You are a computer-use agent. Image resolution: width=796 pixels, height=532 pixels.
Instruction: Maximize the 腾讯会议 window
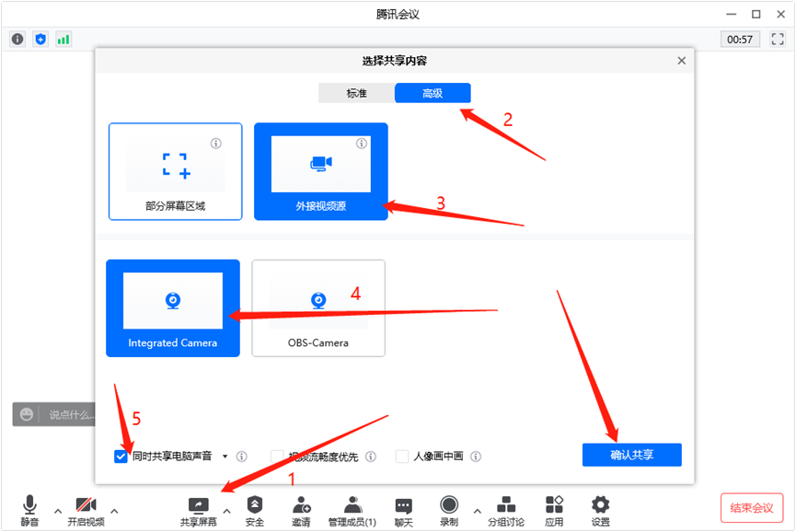[756, 14]
